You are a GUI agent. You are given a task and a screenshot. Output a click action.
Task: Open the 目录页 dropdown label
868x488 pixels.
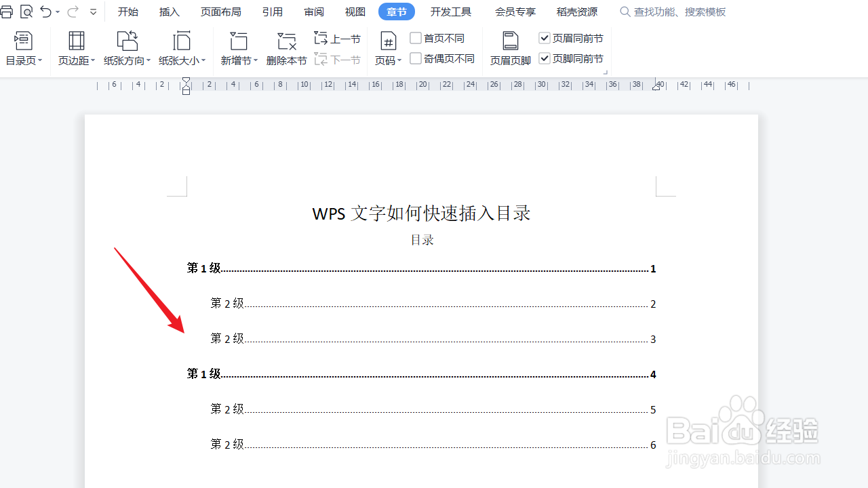(x=24, y=61)
